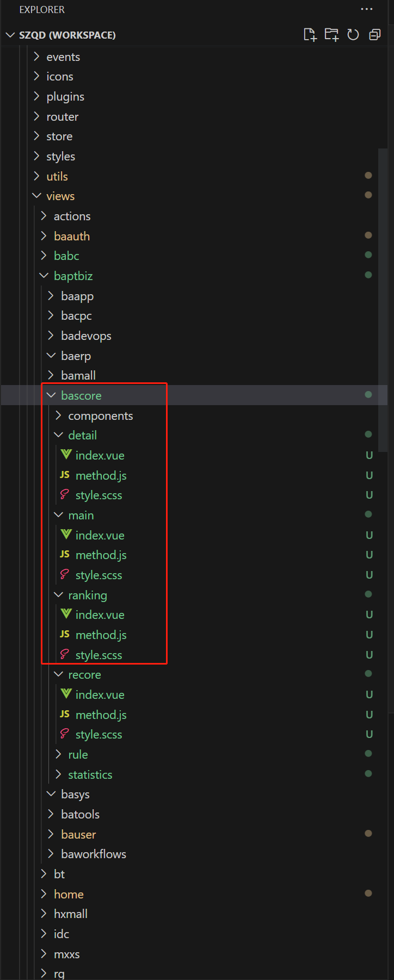This screenshot has width=394, height=980.
Task: Expand the events folder chevron
Action: coord(36,56)
